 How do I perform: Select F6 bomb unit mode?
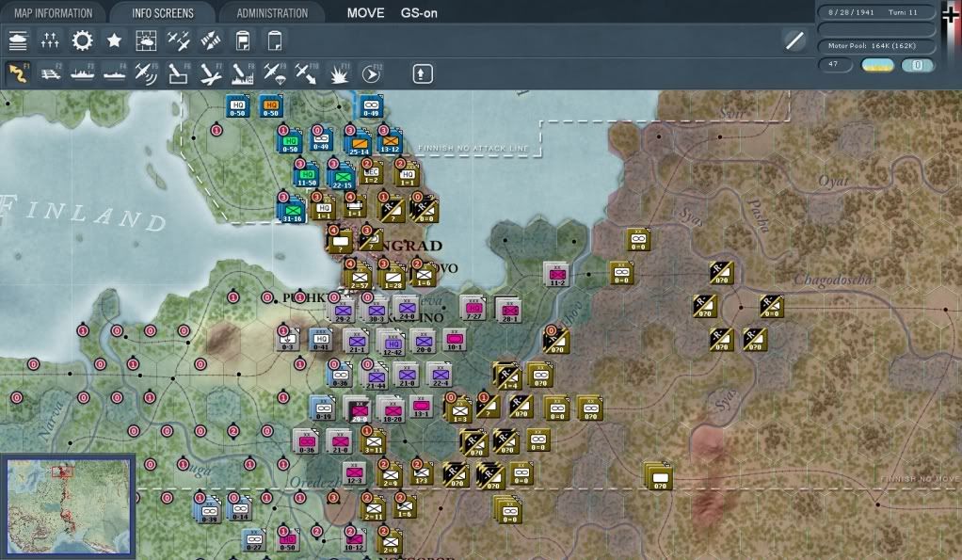pos(179,73)
